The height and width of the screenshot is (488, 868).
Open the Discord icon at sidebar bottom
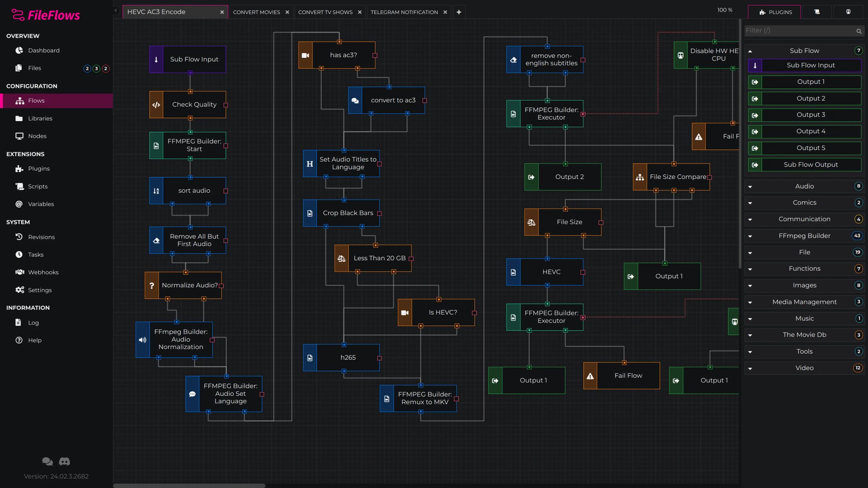[64, 461]
